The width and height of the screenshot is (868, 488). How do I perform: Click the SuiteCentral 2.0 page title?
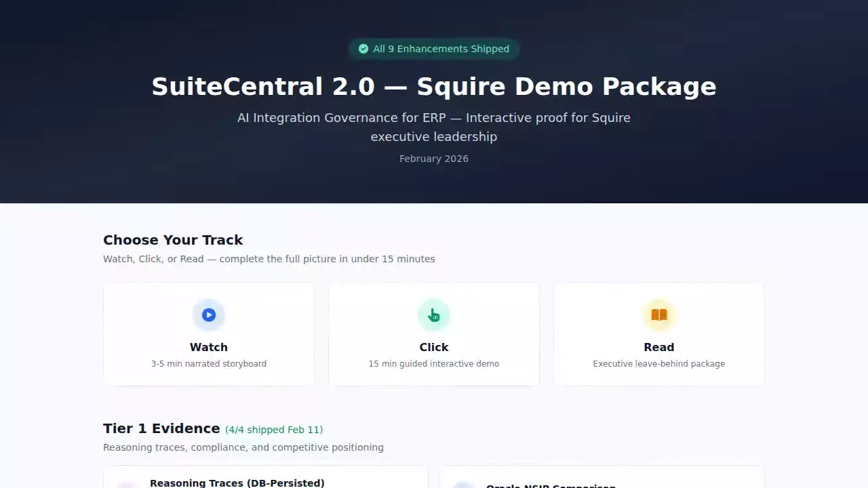tap(434, 87)
